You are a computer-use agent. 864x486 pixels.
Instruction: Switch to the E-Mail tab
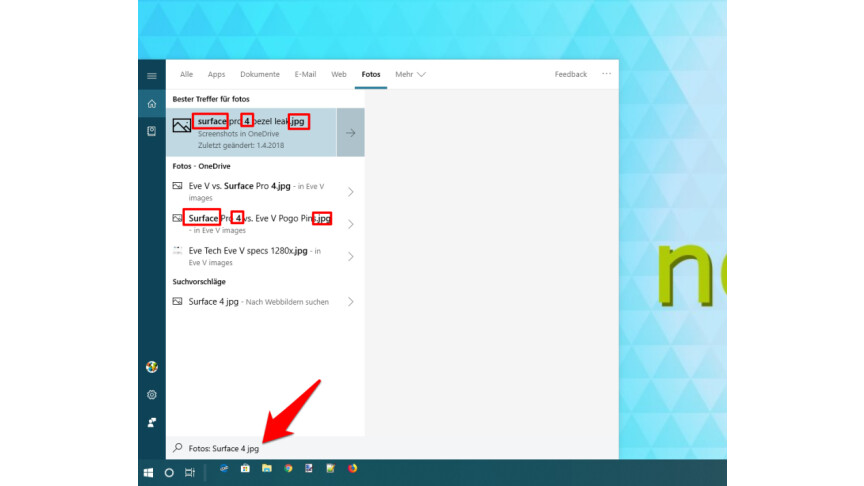coord(305,74)
